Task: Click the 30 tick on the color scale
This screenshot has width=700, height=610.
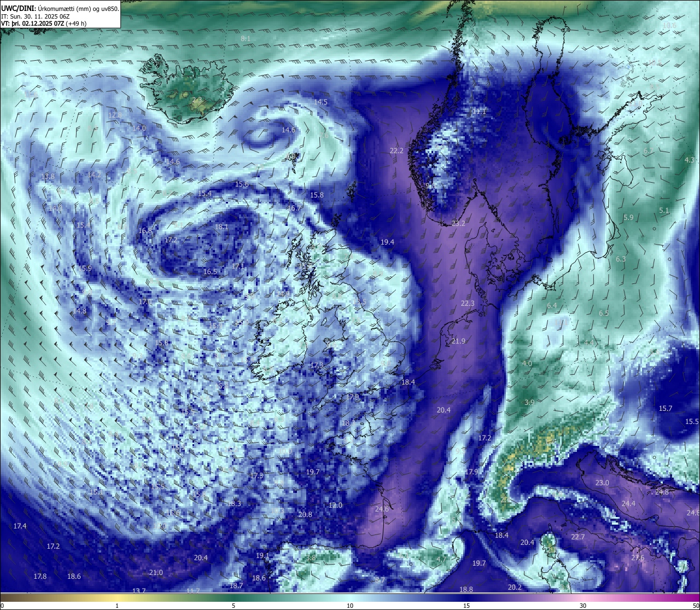Action: point(583,606)
